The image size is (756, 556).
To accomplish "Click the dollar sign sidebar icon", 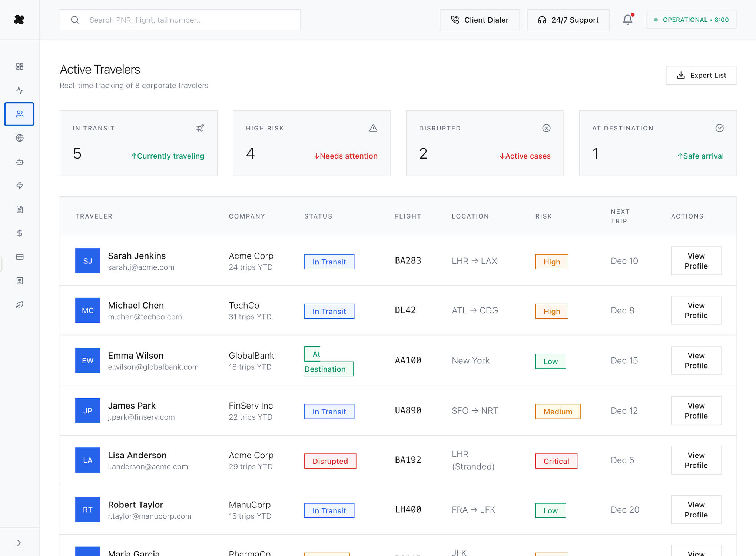I will tap(20, 233).
